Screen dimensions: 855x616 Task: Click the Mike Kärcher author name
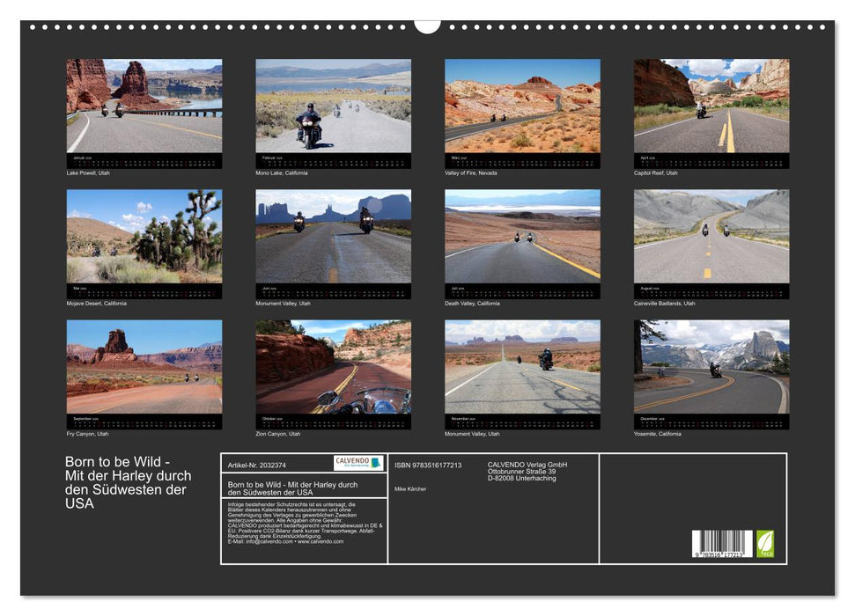pos(409,489)
